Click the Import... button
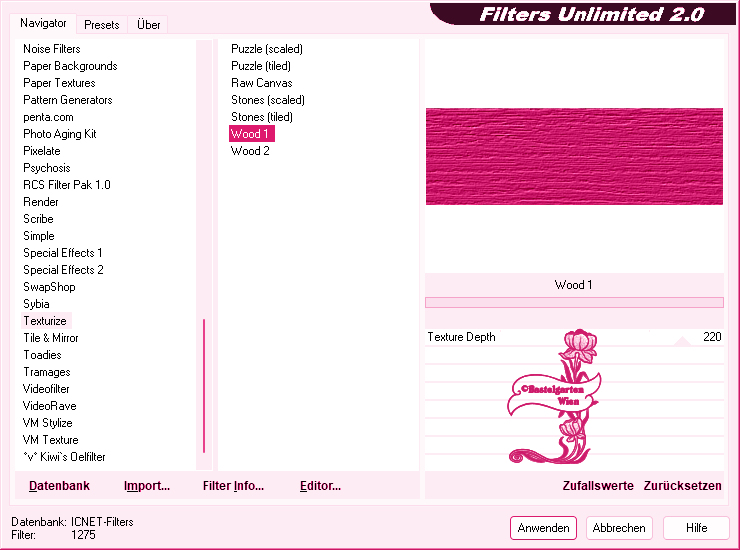Screen dimensions: 740x550 (147, 486)
